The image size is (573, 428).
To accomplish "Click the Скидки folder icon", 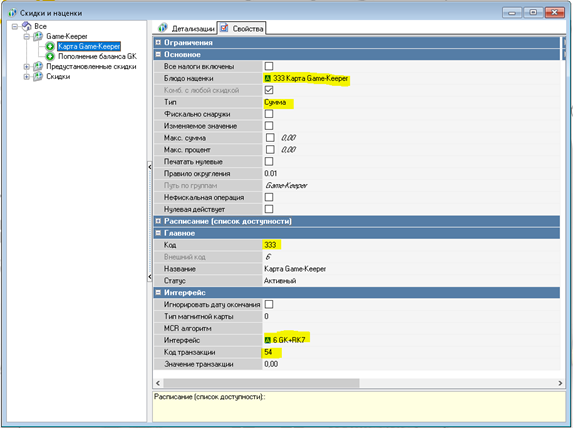I will tap(38, 76).
